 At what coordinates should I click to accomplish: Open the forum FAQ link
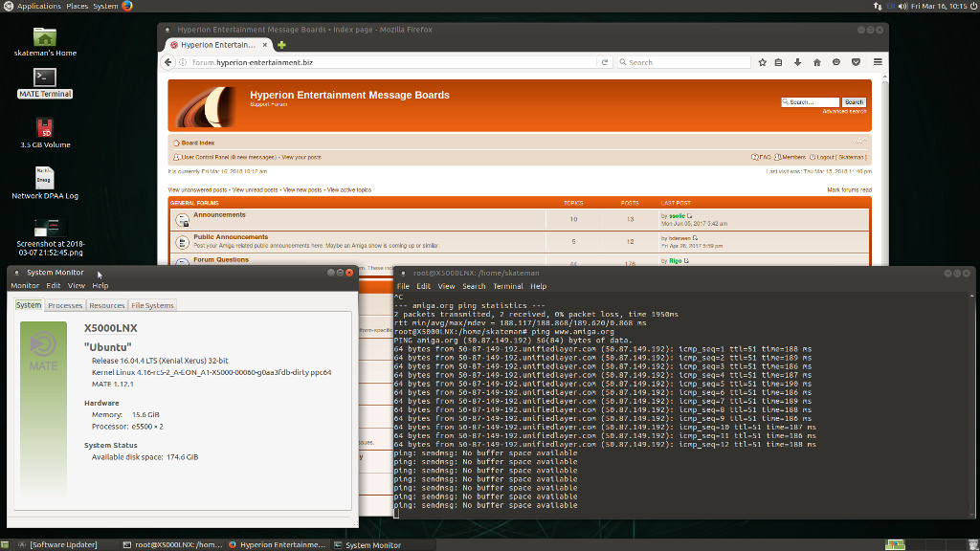coord(765,158)
